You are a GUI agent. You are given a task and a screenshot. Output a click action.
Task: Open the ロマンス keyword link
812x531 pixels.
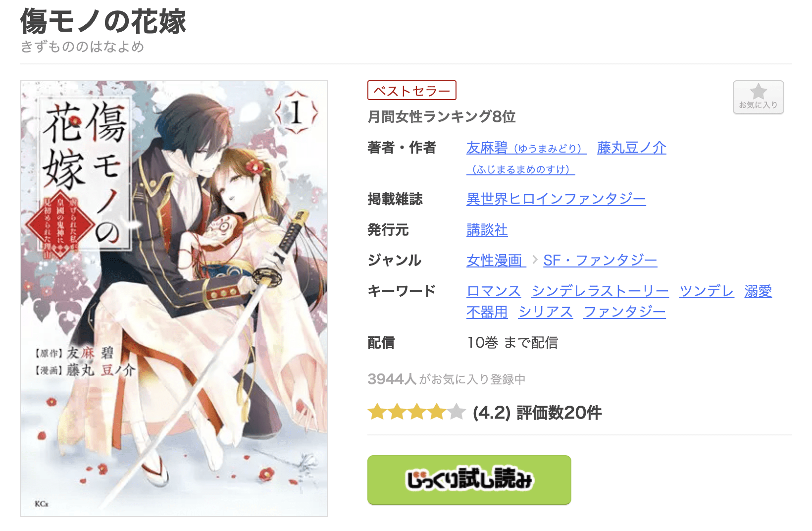point(494,291)
